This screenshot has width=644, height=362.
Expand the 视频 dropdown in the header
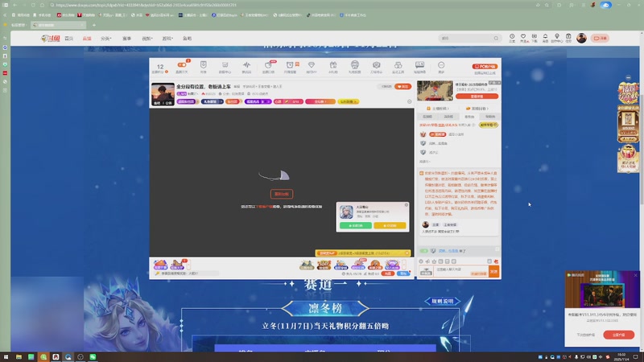click(x=147, y=38)
